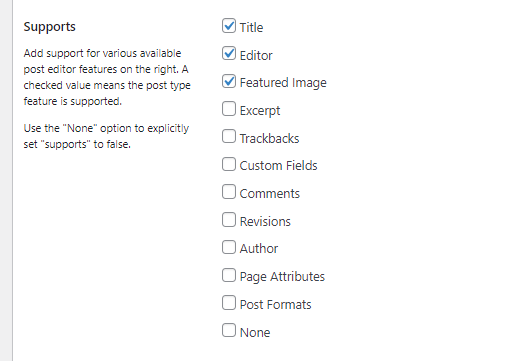Uncheck the Title checkbox
Screen dimensions: 518x361
pos(229,26)
